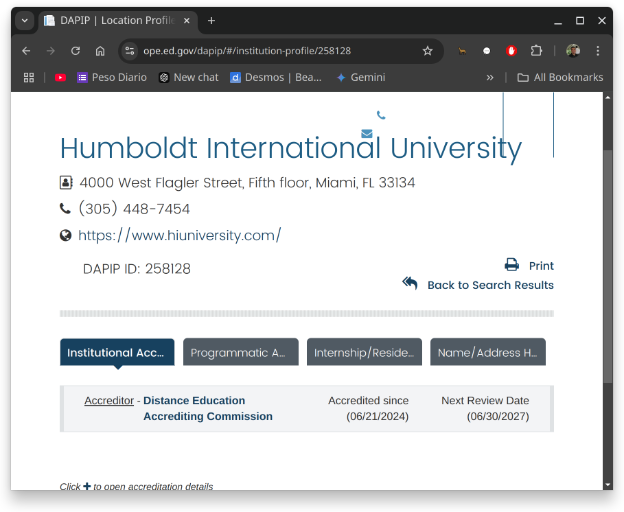Open the apps grid in bookmarks bar
Screen dimensions: 624x512
pyautogui.click(x=29, y=78)
